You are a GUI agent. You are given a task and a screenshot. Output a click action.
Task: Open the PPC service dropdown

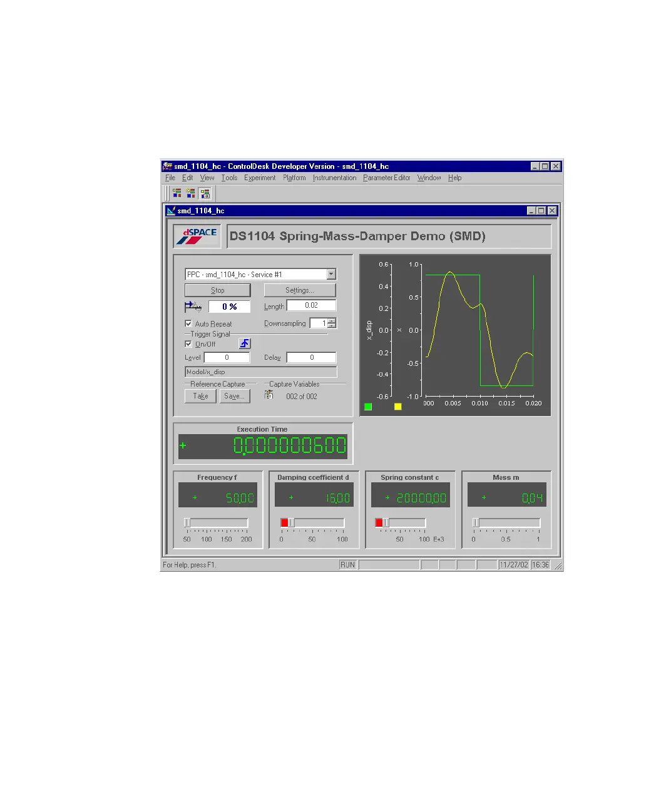click(331, 274)
